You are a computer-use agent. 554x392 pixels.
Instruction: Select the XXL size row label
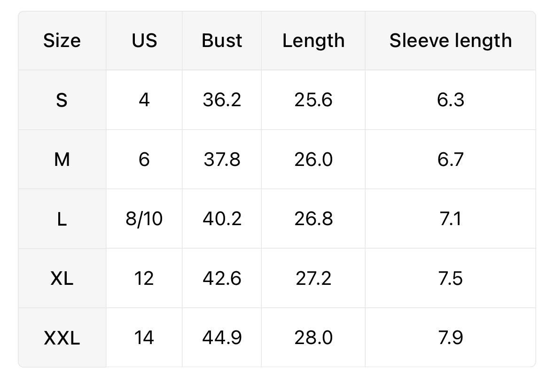62,338
